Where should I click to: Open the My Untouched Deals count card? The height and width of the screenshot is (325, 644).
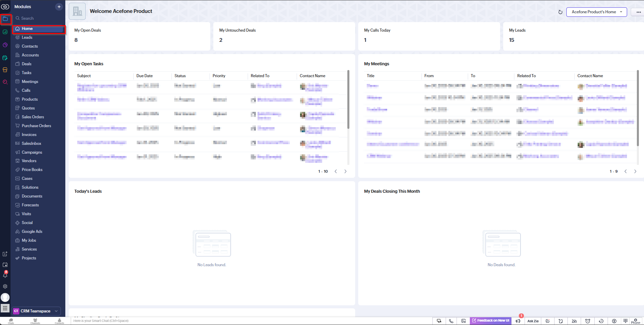pos(284,36)
